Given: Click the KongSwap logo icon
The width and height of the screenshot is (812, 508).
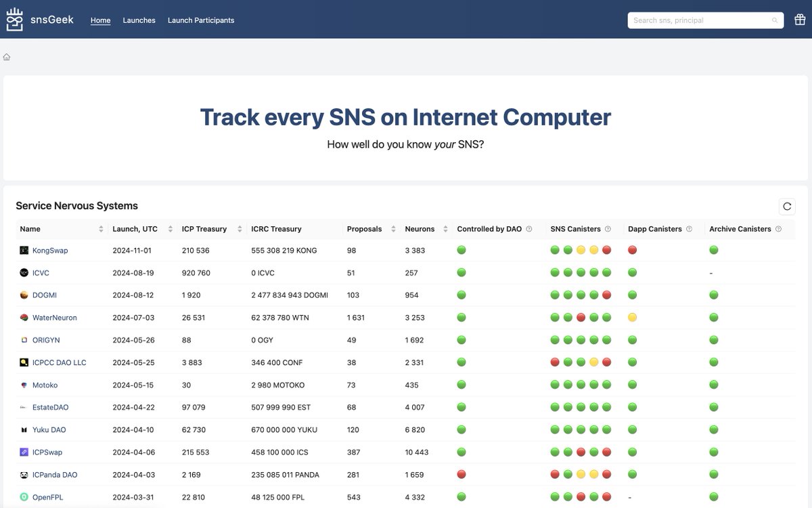Looking at the screenshot, I should [24, 251].
